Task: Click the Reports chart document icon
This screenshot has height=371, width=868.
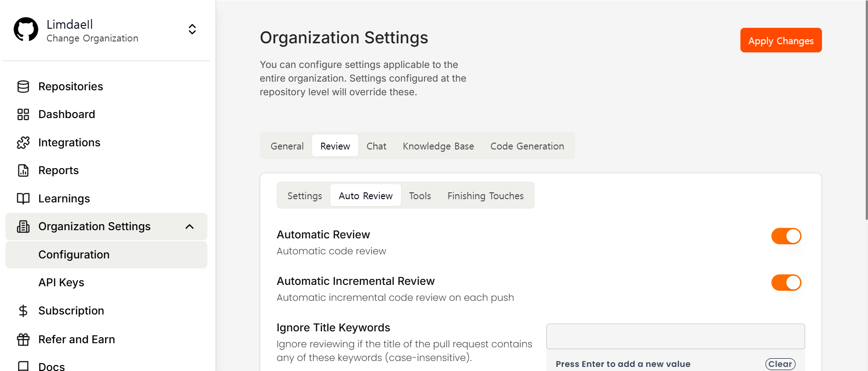Action: tap(23, 170)
